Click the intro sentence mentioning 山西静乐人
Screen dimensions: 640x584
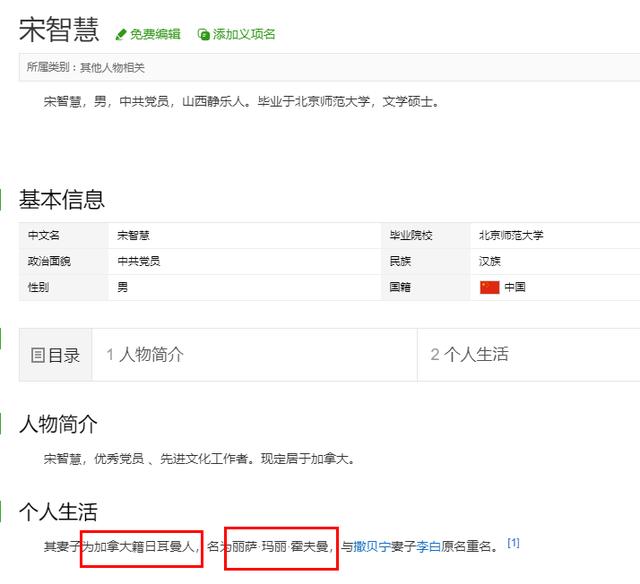242,102
